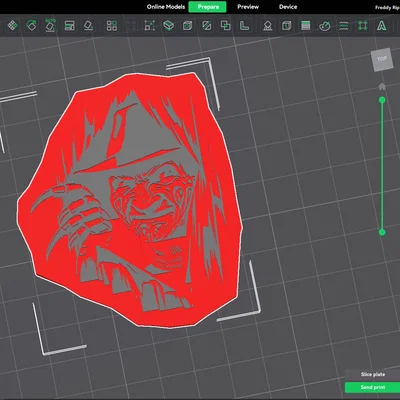Image resolution: width=400 pixels, height=400 pixels.
Task: Click the Slice plate button
Action: 373,374
